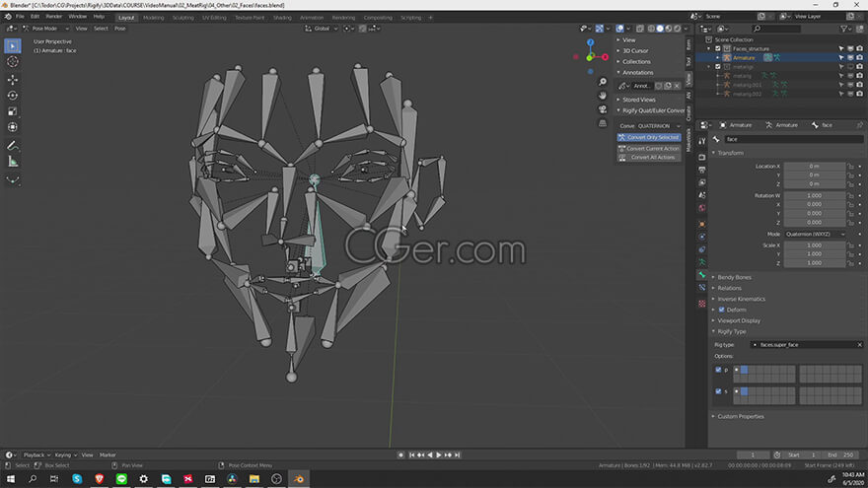Open the Bone Constraints properties tab icon

pyautogui.click(x=702, y=288)
